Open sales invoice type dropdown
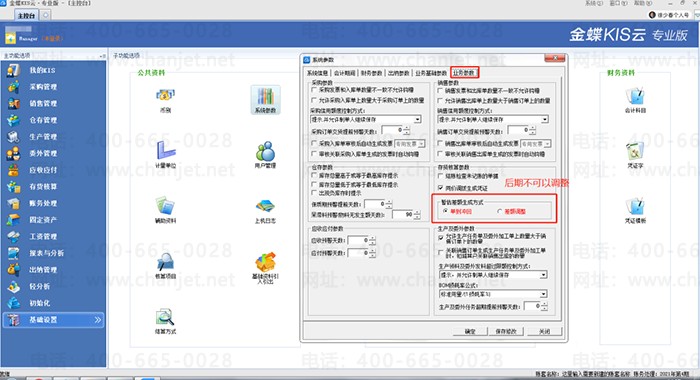 coord(536,143)
